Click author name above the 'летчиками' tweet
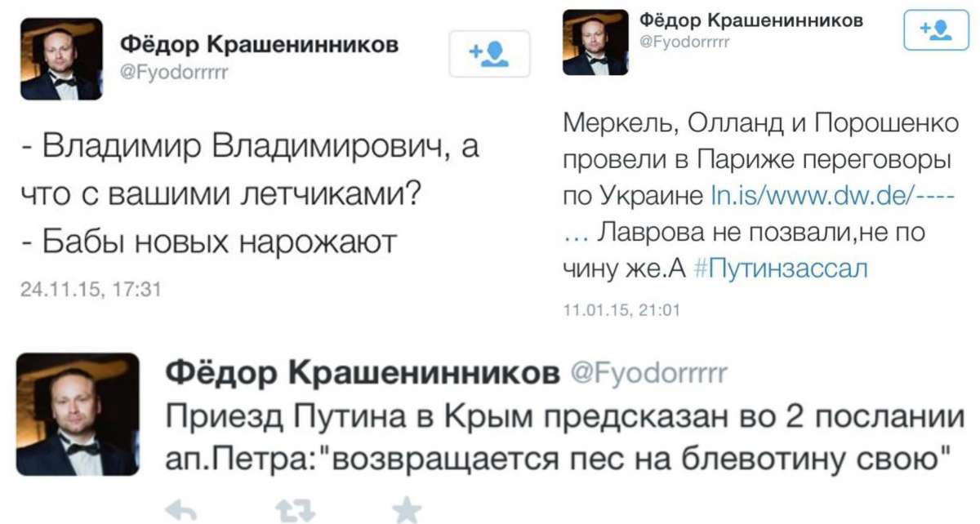980x524 pixels. point(260,44)
